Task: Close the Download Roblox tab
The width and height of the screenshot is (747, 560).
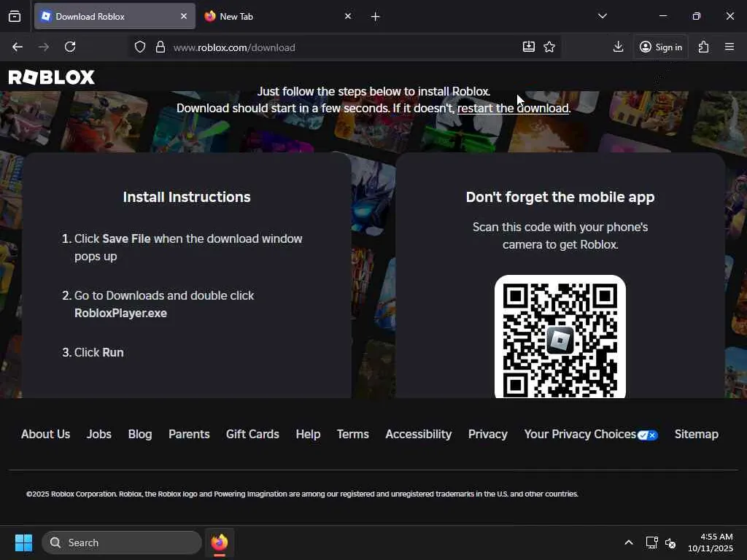Action: pyautogui.click(x=184, y=16)
